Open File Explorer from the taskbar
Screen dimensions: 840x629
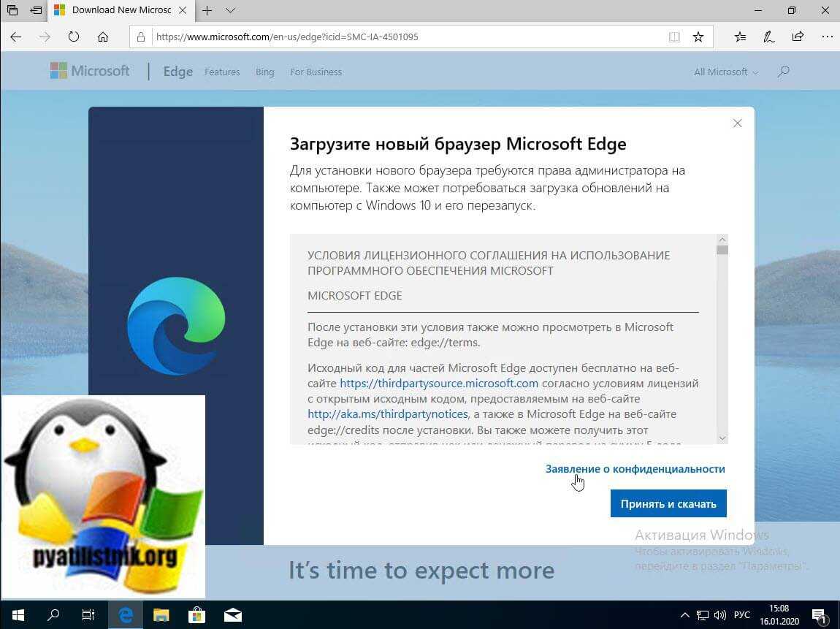point(161,615)
